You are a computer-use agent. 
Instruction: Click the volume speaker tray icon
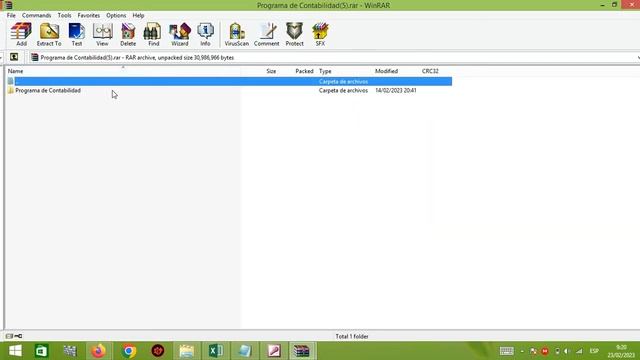567,351
